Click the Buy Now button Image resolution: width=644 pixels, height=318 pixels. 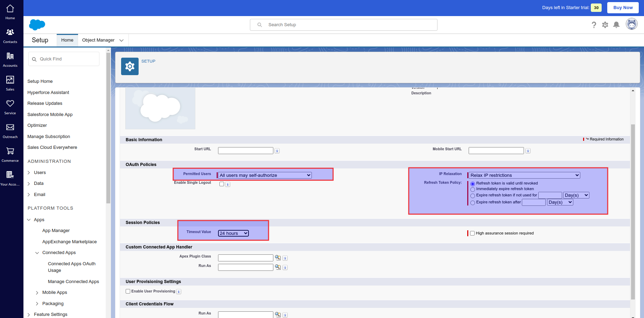pos(623,8)
